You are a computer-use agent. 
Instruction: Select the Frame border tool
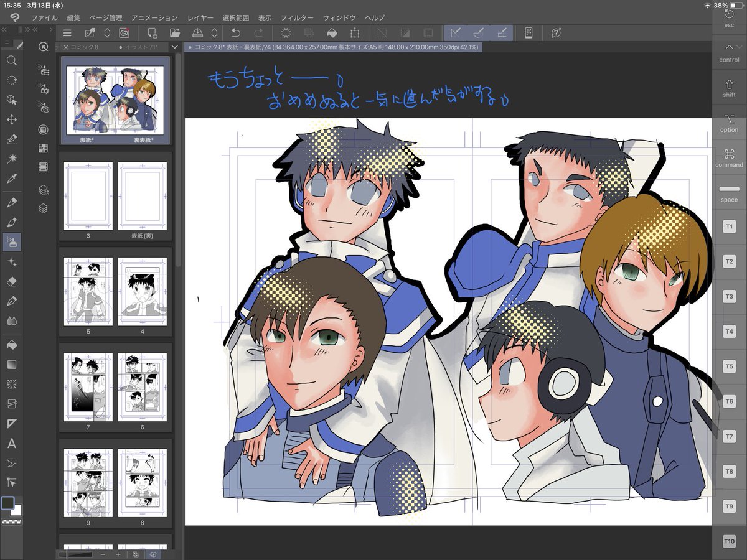pyautogui.click(x=11, y=404)
